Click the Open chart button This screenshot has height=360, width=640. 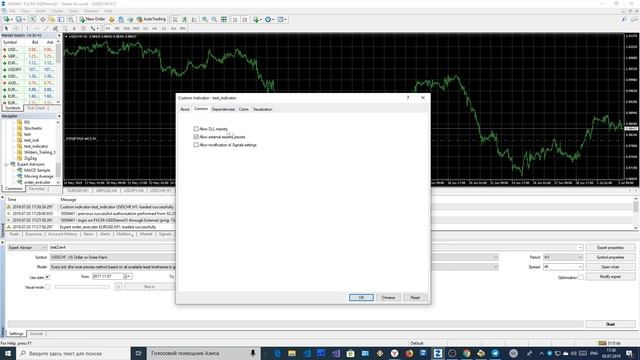click(610, 267)
